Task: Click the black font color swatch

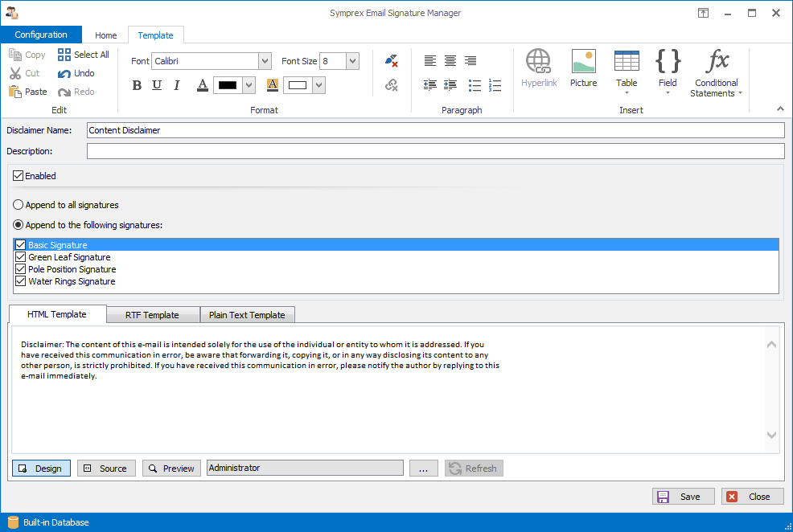Action: (x=228, y=85)
